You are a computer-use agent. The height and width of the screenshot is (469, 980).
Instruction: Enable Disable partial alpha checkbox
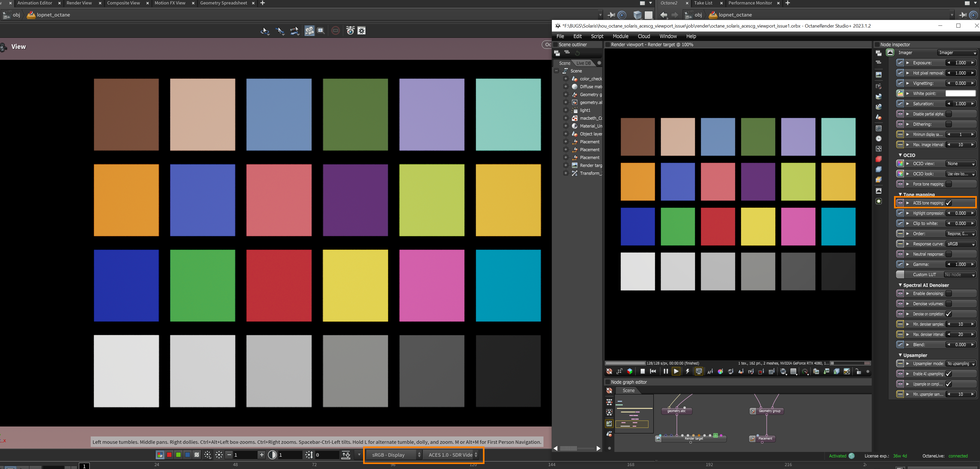point(949,114)
